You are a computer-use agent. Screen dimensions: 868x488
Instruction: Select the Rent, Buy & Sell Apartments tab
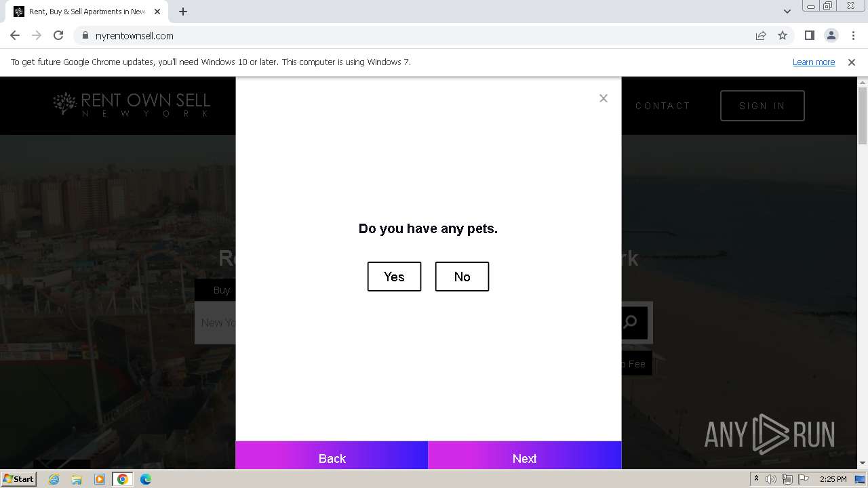coord(87,12)
